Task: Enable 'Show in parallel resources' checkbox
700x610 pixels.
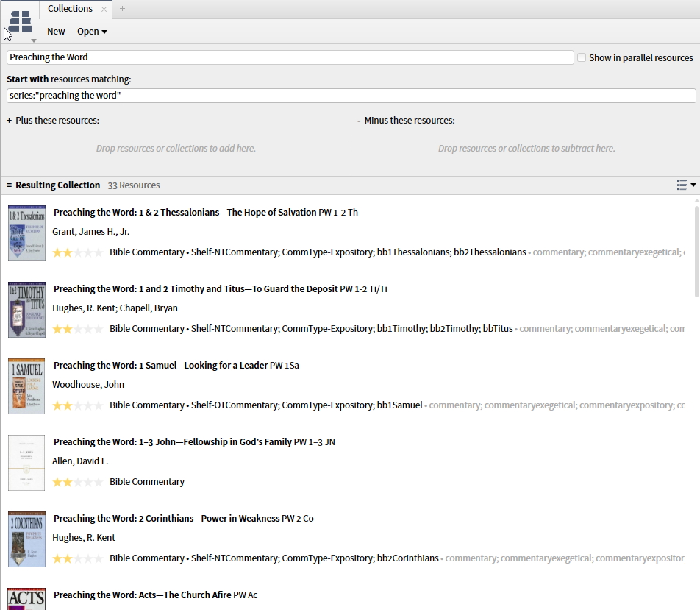Action: pyautogui.click(x=582, y=57)
